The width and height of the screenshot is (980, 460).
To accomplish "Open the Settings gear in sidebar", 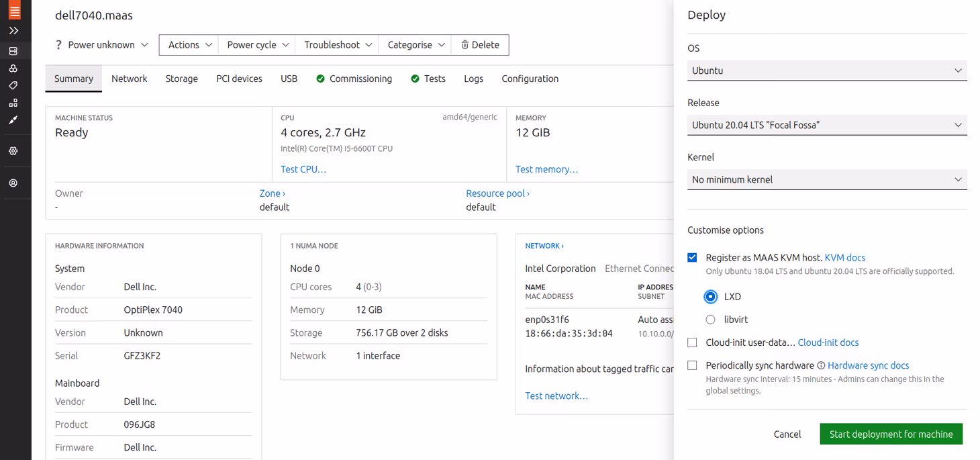I will click(x=13, y=151).
